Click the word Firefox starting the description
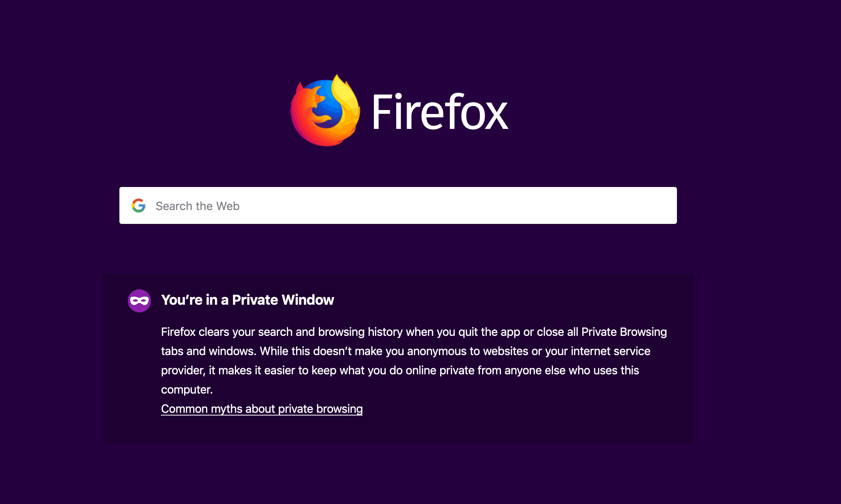The height and width of the screenshot is (504, 841). click(x=178, y=332)
